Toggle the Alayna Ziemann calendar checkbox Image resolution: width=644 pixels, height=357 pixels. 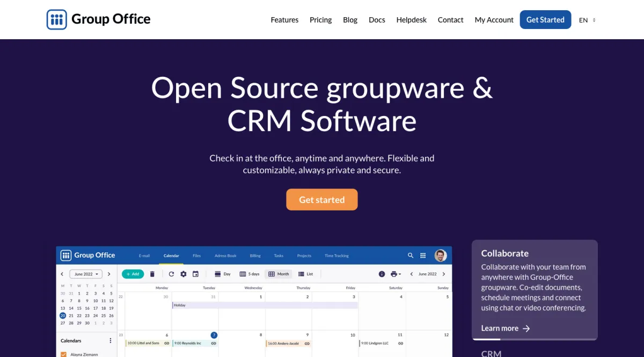pyautogui.click(x=63, y=354)
